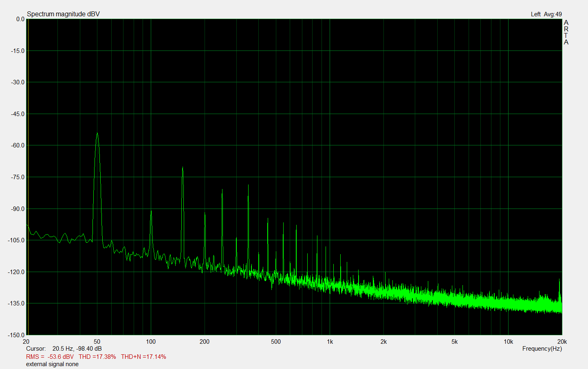
Task: Click the 100 Hz x-axis label
Action: (151, 342)
